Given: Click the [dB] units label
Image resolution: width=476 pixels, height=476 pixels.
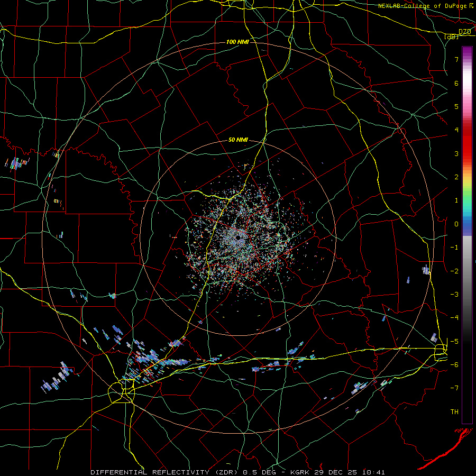Looking at the screenshot, I should (451, 36).
